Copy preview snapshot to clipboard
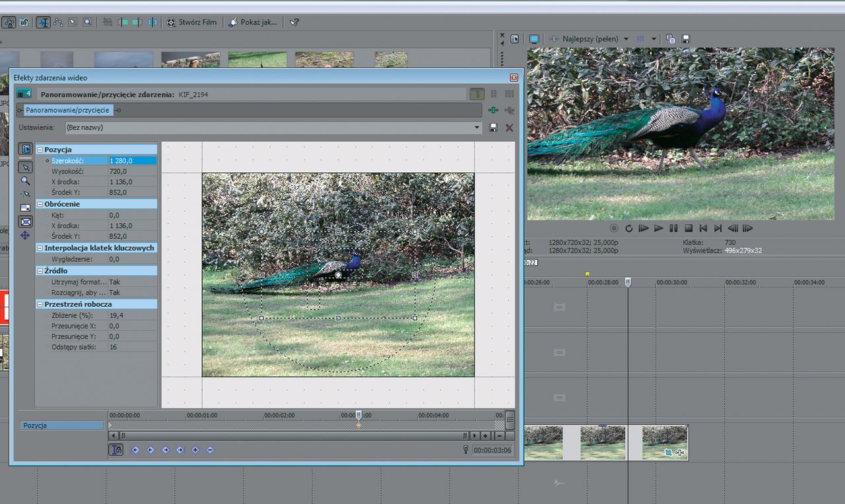Image resolution: width=845 pixels, height=504 pixels. (670, 39)
